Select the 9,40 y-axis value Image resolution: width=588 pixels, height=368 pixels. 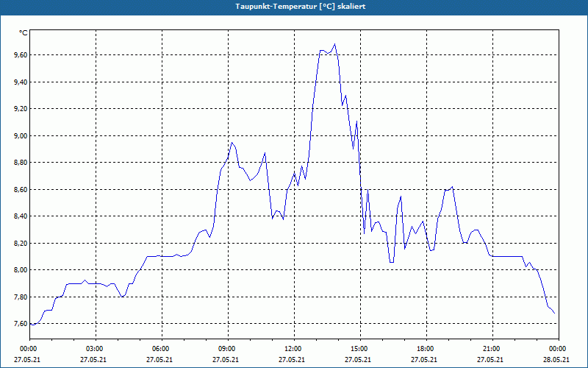[x=21, y=82]
